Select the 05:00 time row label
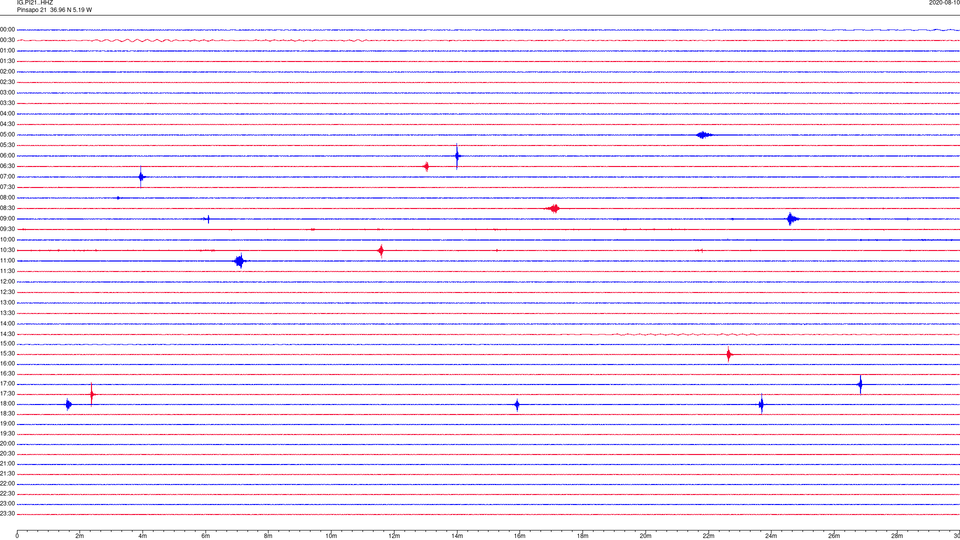The height and width of the screenshot is (540, 960). 7,135
